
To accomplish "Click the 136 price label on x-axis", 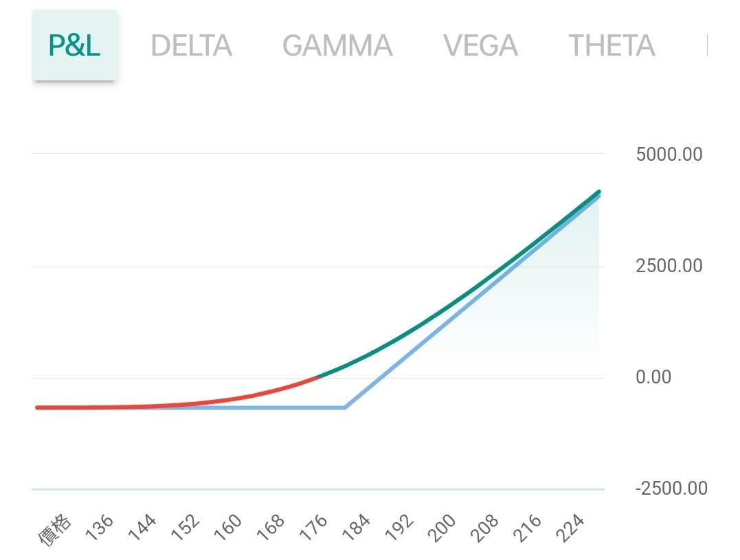I will point(100,528).
